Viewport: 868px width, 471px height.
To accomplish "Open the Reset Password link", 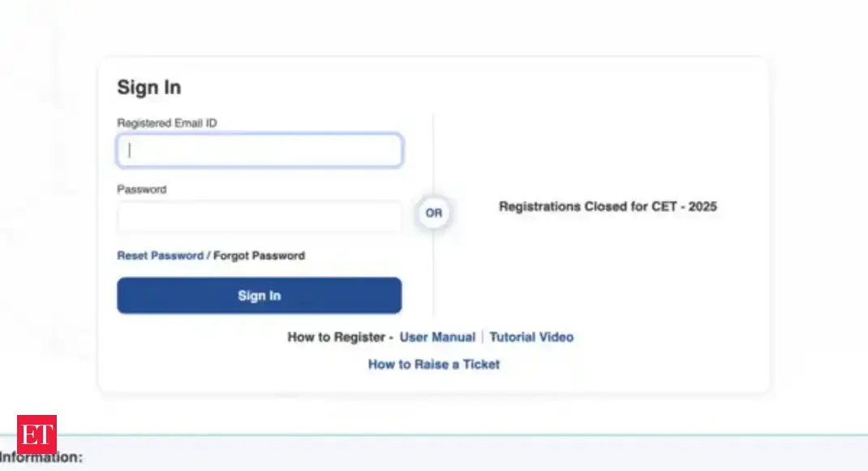I will [160, 256].
